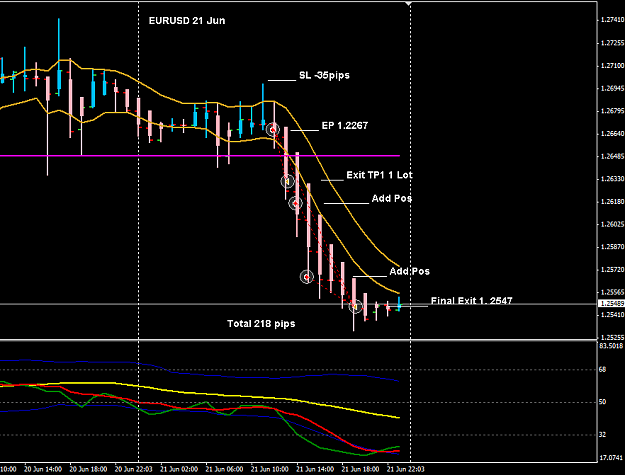Image resolution: width=625 pixels, height=475 pixels.
Task: Click the 1.27410 price axis label
Action: (612, 20)
